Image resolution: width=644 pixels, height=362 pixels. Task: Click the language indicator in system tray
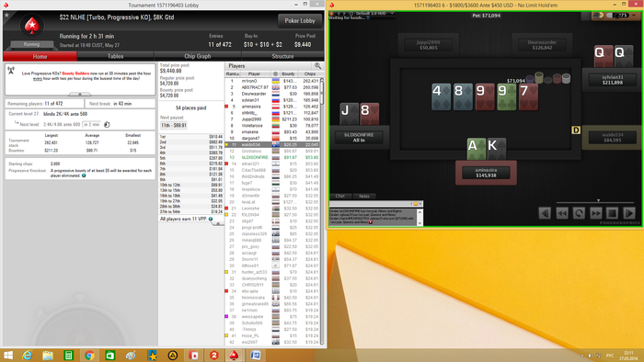(610, 356)
